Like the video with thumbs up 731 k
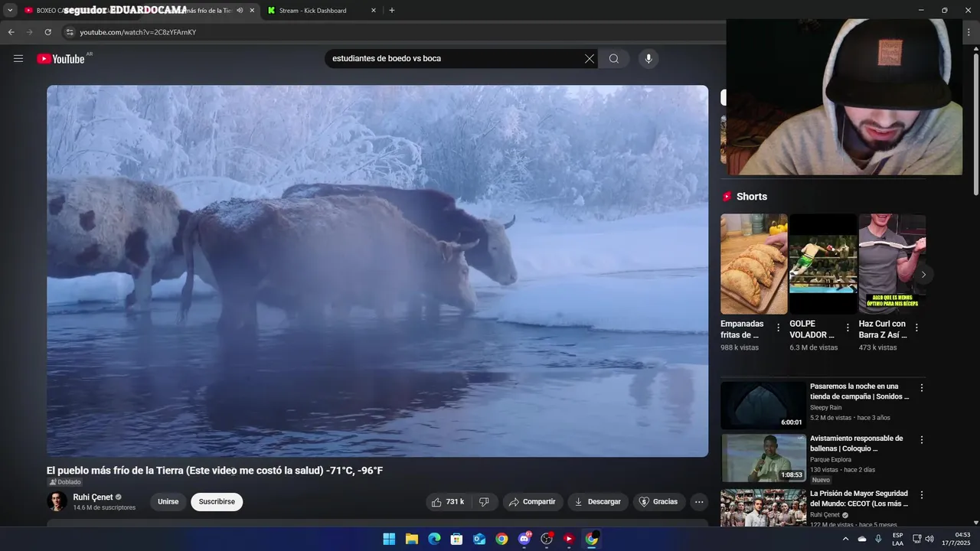The height and width of the screenshot is (551, 980). [x=448, y=502]
